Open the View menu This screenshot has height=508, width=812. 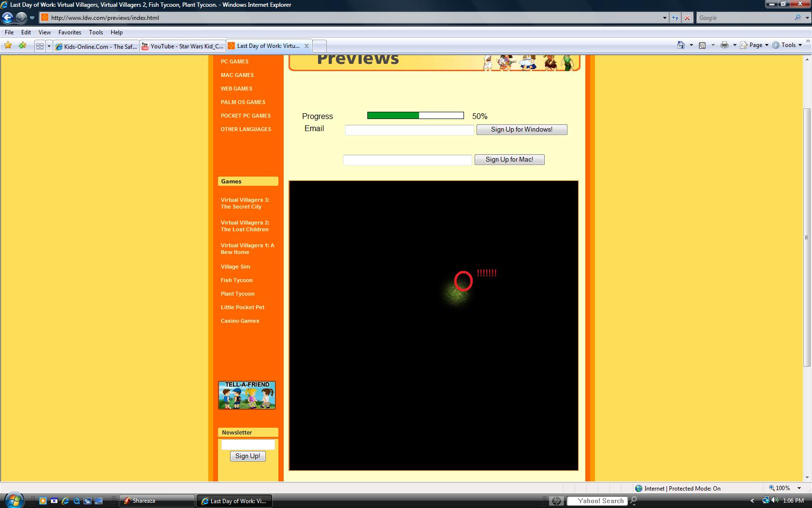(44, 32)
